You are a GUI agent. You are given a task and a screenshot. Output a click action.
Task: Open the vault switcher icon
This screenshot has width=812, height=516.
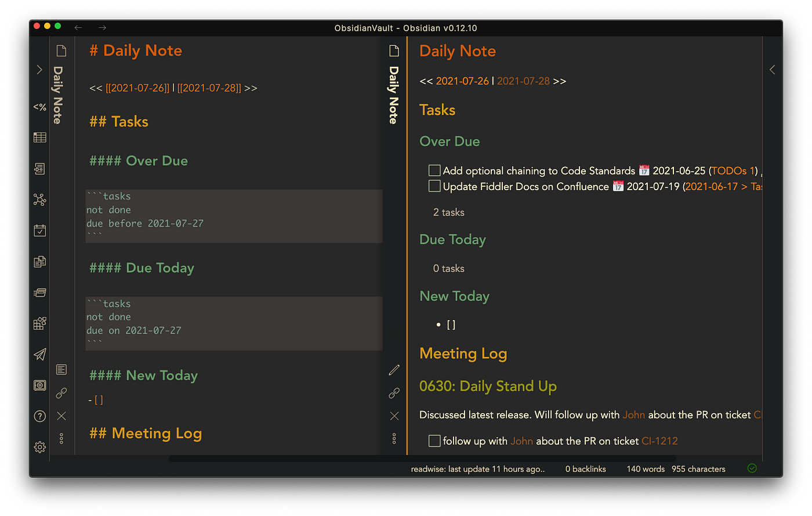point(39,385)
